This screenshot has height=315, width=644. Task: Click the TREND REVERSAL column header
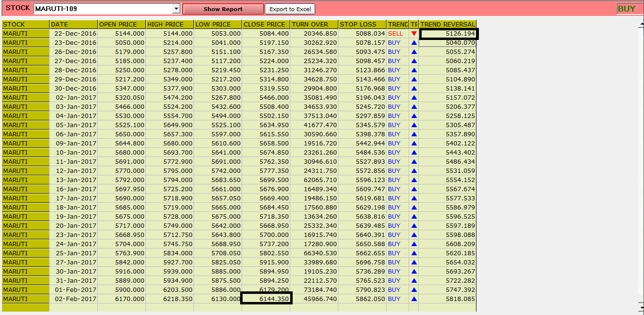[448, 25]
